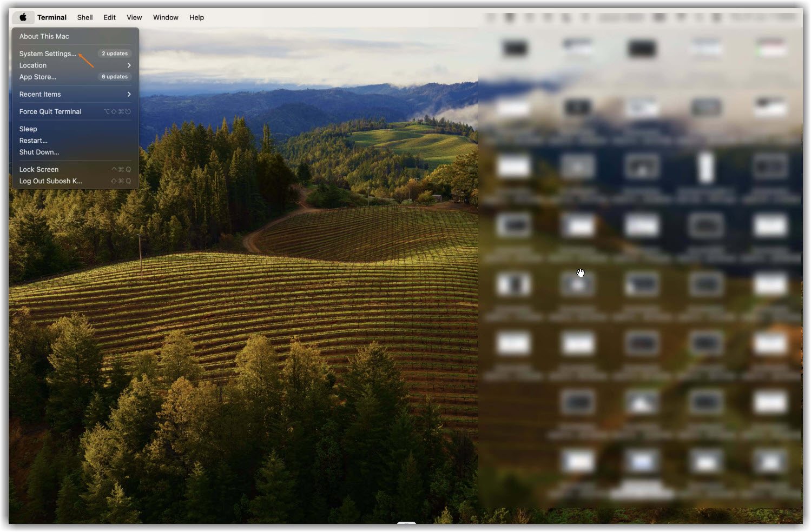
Task: Open the Terminal application menu
Action: (x=52, y=17)
